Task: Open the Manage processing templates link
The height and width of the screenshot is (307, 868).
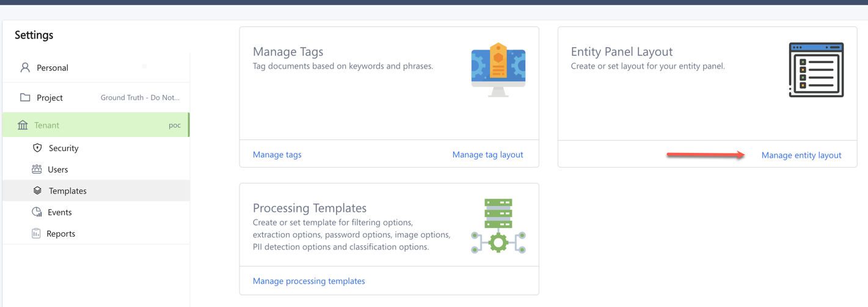Action: coord(308,281)
